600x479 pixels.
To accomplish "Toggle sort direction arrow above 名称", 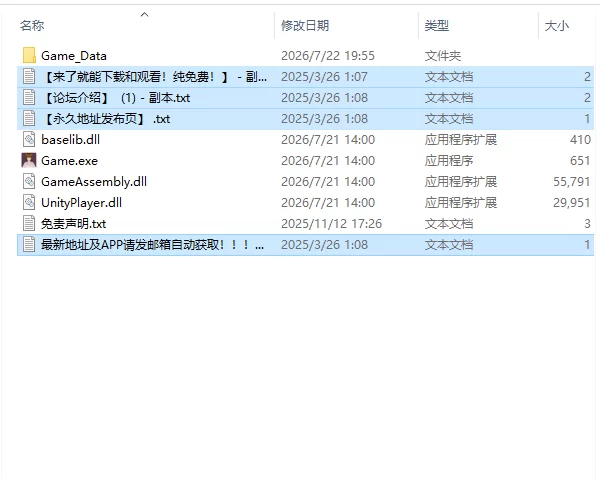I will [144, 15].
